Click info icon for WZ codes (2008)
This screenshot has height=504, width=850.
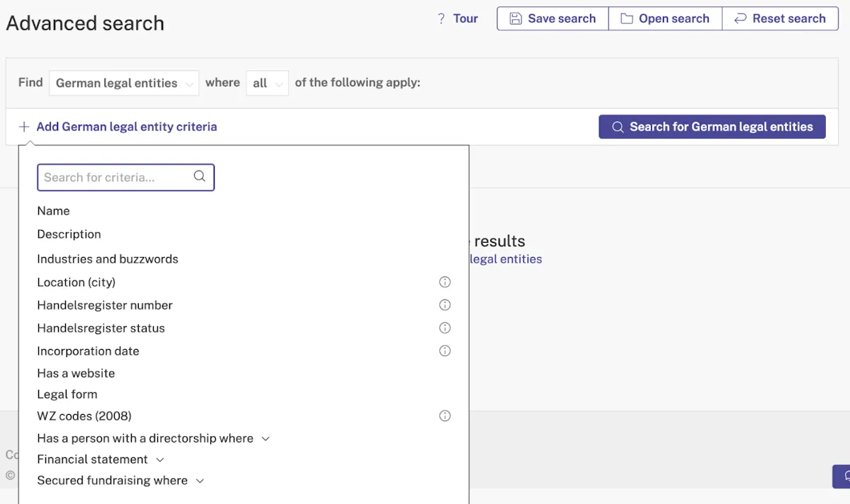[x=445, y=416]
